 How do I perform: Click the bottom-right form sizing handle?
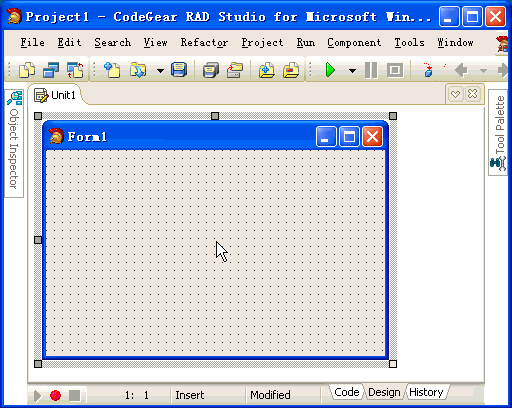coord(393,364)
